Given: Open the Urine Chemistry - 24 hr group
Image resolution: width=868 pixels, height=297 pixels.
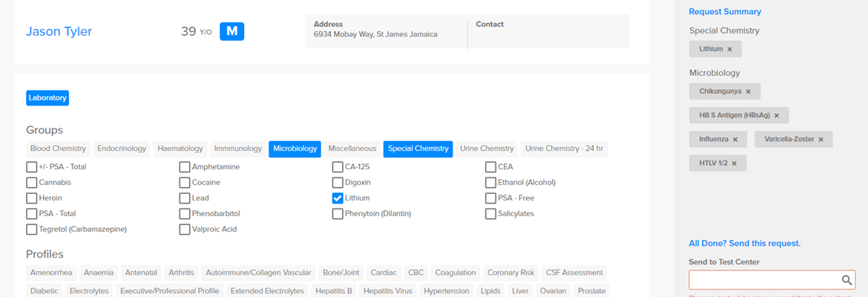Looking at the screenshot, I should click(564, 148).
